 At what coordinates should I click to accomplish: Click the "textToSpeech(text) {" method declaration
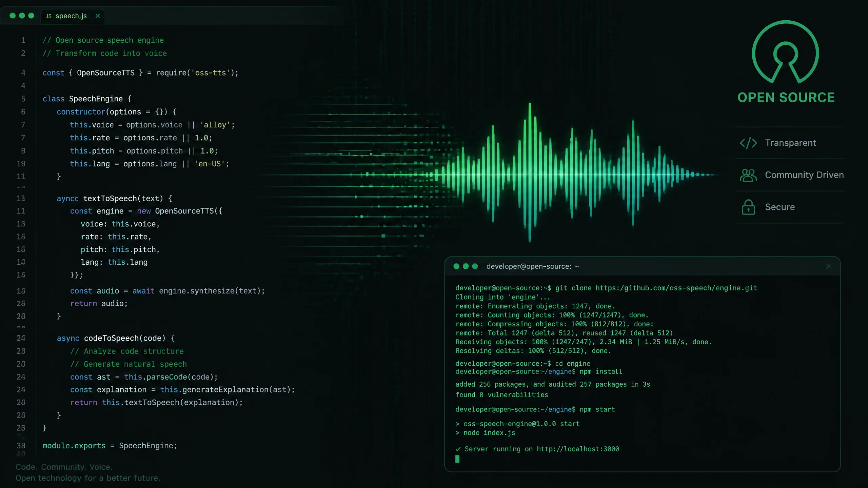coord(128,199)
